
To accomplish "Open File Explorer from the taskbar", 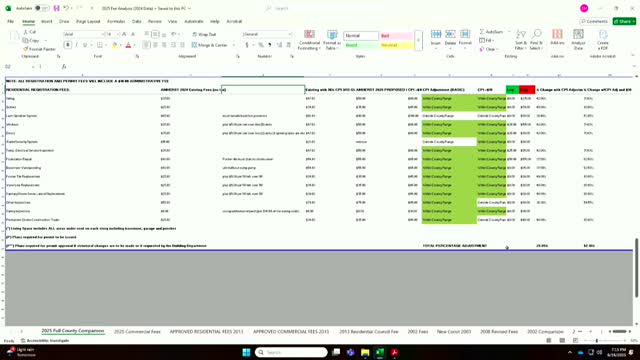I will click(x=365, y=352).
